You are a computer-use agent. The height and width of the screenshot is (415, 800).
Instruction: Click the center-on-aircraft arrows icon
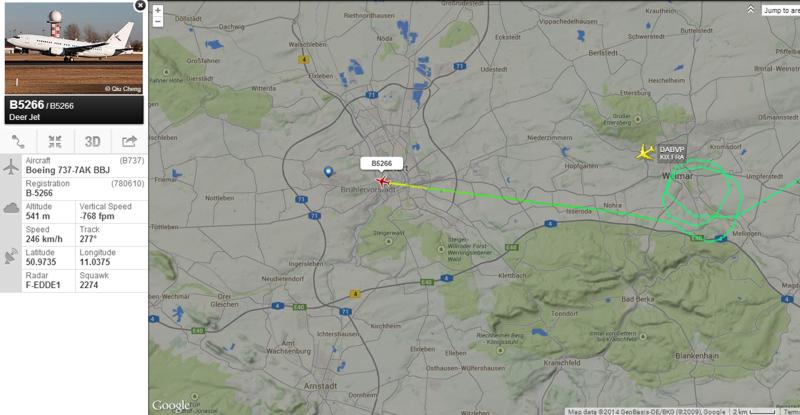(55, 141)
